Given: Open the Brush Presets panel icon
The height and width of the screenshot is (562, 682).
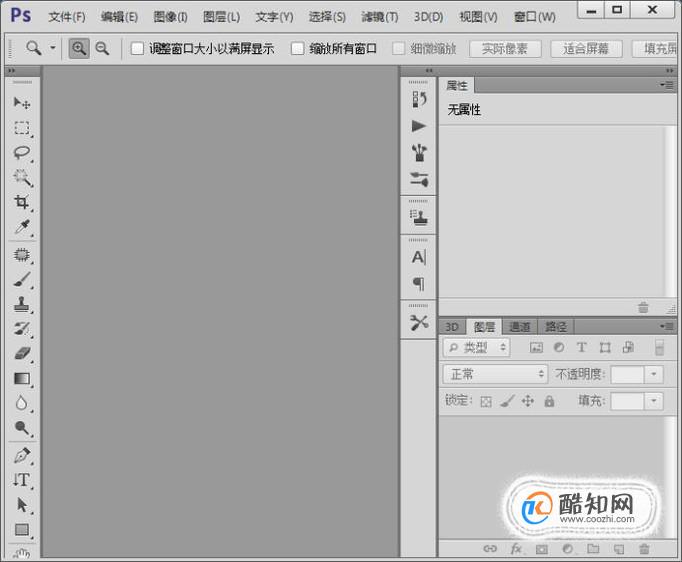Looking at the screenshot, I should (x=419, y=153).
